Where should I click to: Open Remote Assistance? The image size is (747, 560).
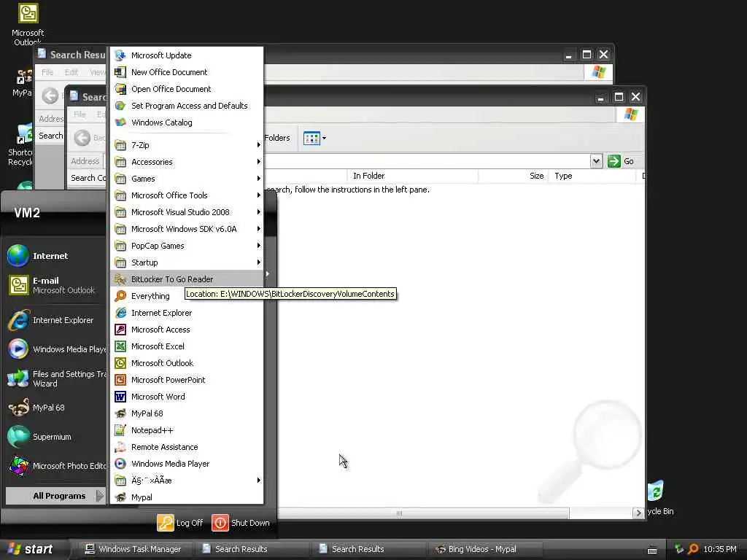(187, 447)
